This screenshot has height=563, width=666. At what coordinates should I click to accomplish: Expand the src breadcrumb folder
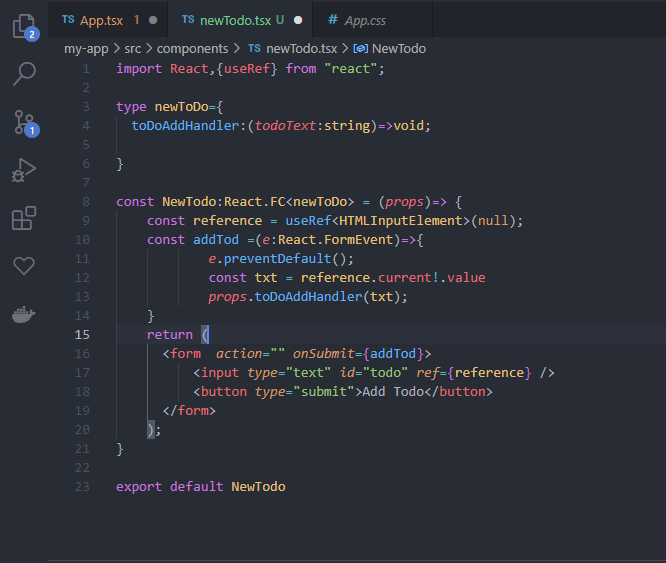point(133,48)
